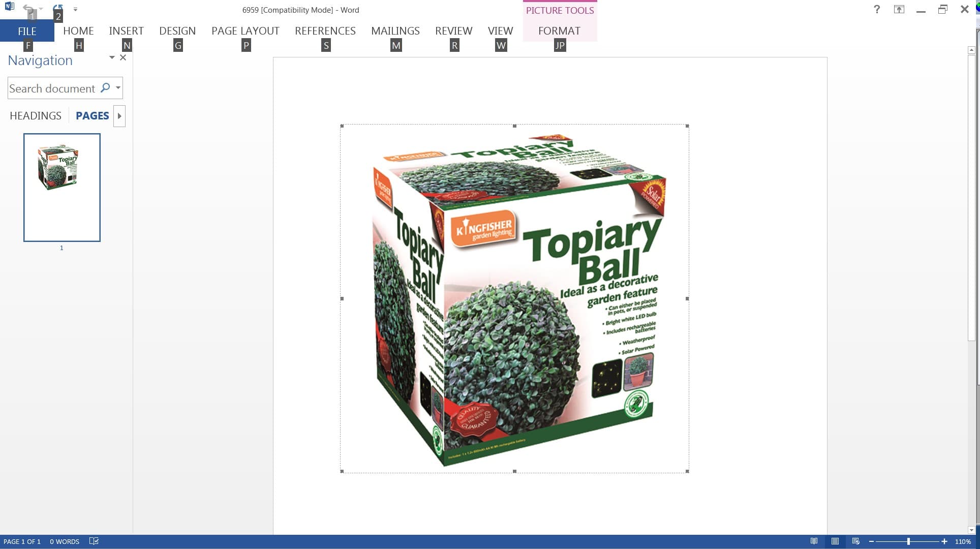The height and width of the screenshot is (549, 980).
Task: Switch to the PAGE LAYOUT ribbon tab
Action: pos(246,31)
